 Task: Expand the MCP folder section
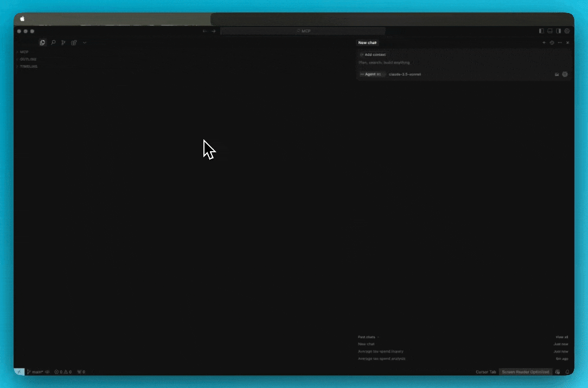(24, 52)
